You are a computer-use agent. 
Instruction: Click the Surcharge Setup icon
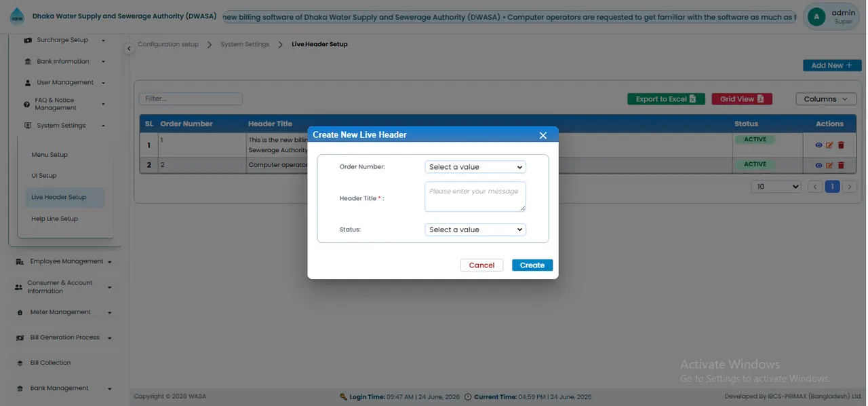coord(28,40)
